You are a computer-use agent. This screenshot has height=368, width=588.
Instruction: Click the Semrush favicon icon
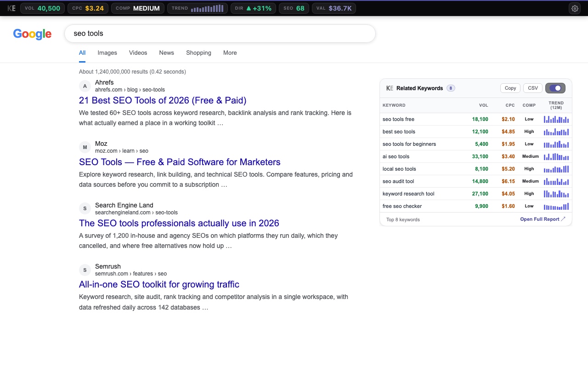tap(85, 270)
